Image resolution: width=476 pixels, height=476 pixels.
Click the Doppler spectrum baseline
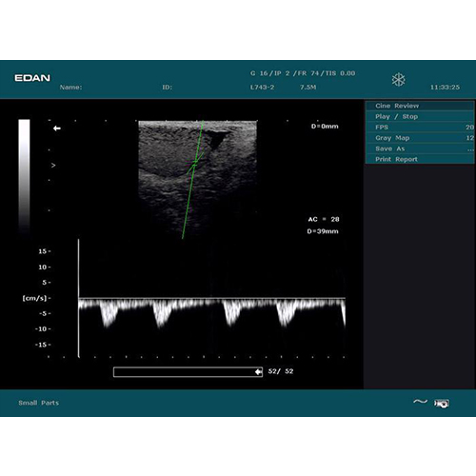[212, 298]
